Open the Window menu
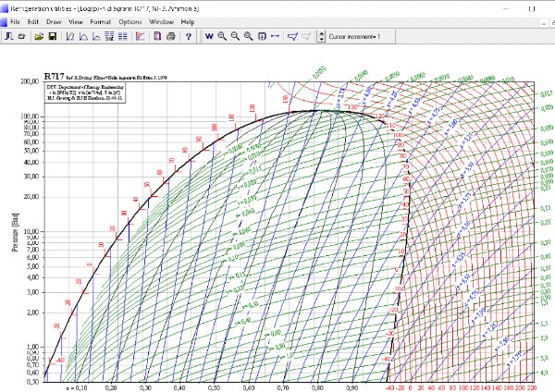555x392 pixels. pyautogui.click(x=161, y=21)
